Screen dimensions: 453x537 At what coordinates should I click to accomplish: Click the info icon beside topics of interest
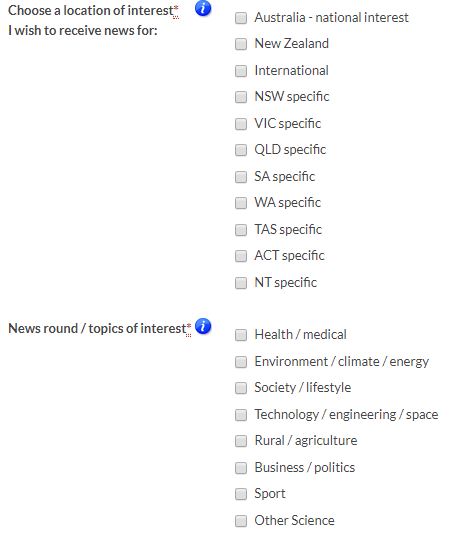[x=203, y=326]
